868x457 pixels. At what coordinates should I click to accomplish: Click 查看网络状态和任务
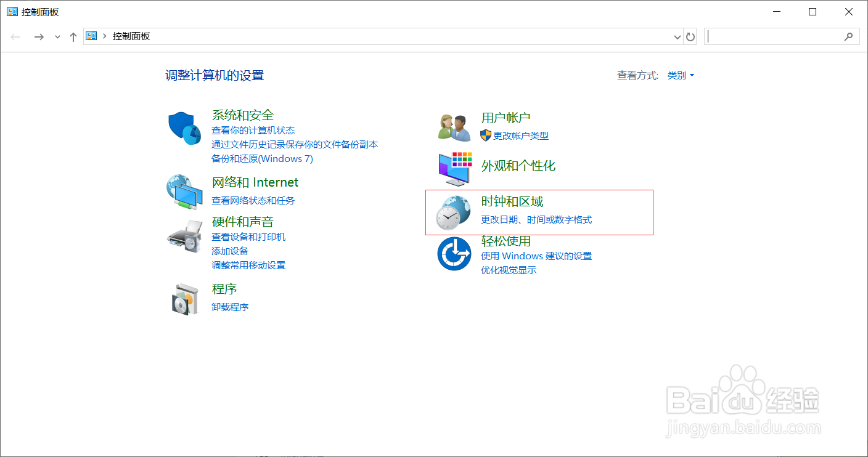pyautogui.click(x=249, y=200)
